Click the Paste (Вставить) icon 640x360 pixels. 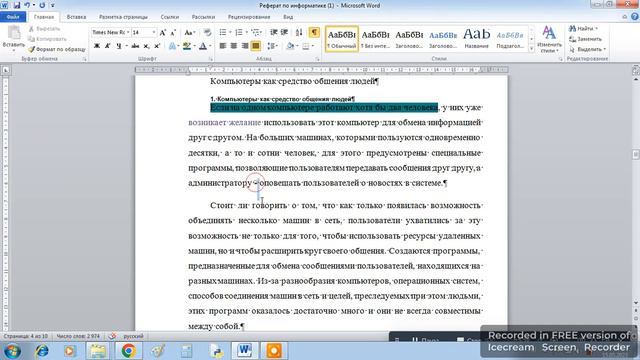(13, 33)
